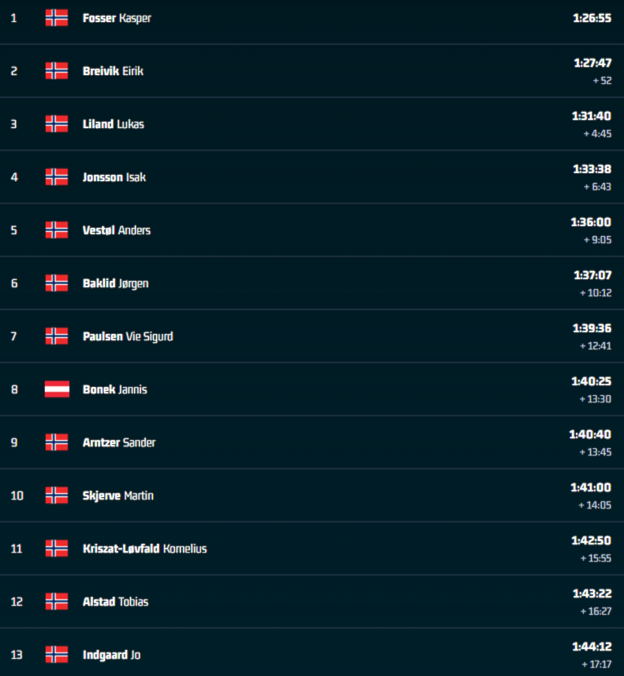
Task: Click the +13:30 time gap for Bonek
Action: (x=595, y=399)
